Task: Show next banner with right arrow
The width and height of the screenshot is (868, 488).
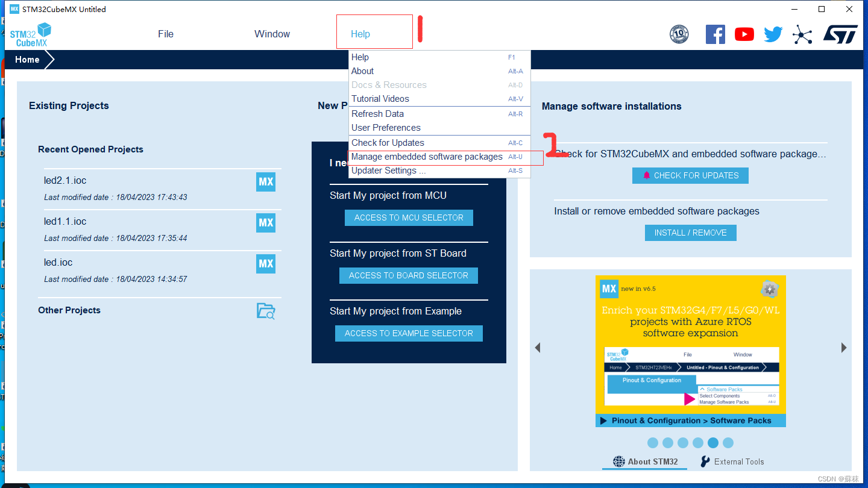Action: (x=844, y=348)
